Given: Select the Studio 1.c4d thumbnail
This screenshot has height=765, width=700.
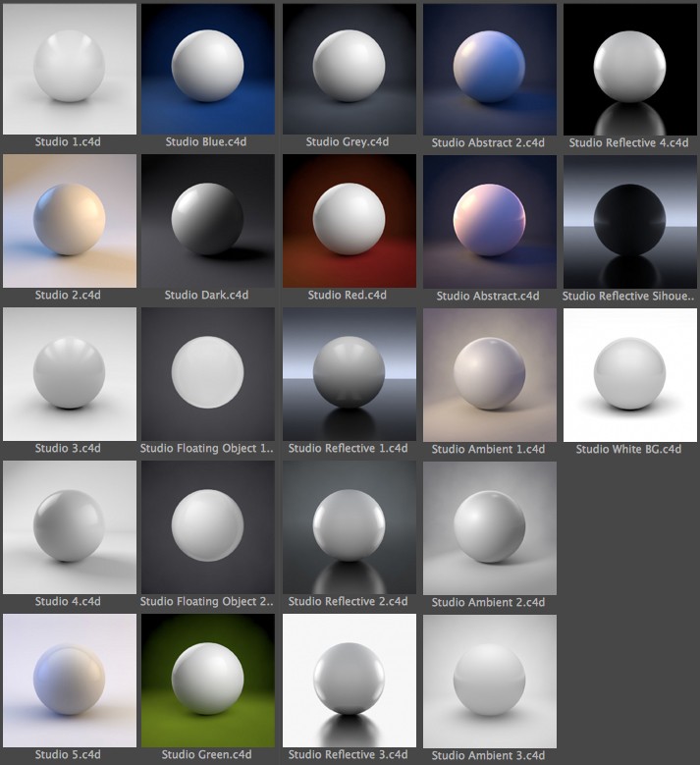Looking at the screenshot, I should (70, 70).
